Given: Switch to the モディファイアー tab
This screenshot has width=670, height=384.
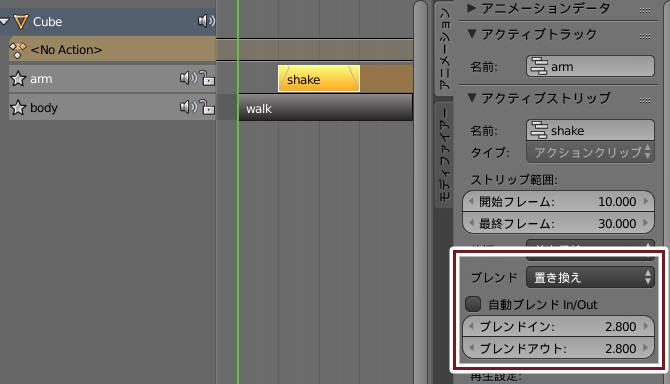Looking at the screenshot, I should pyautogui.click(x=444, y=155).
